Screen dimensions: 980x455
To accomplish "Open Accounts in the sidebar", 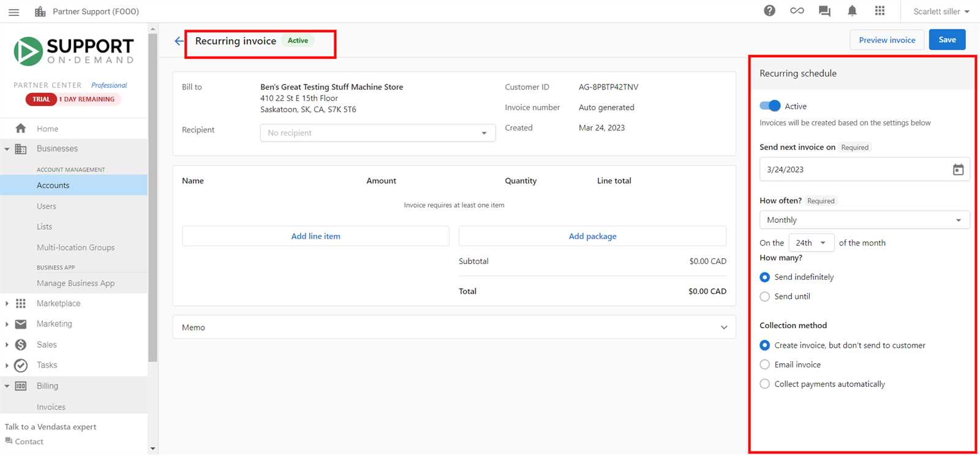I will [73, 186].
